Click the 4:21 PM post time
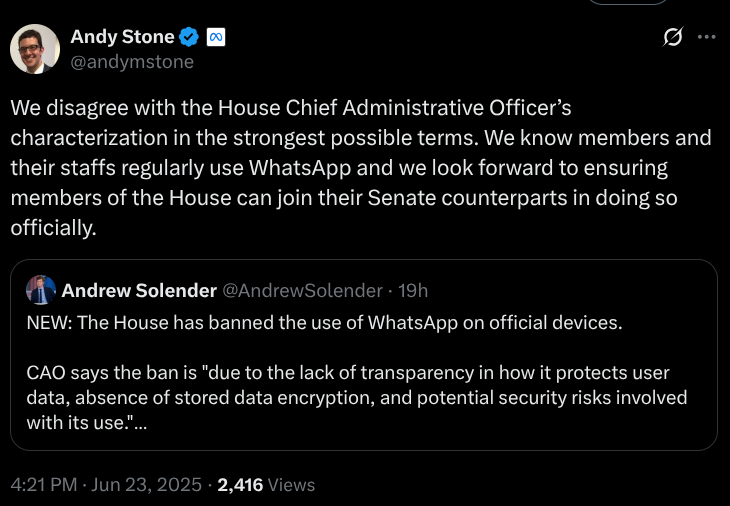Viewport: 730px width, 506px height. click(x=46, y=485)
